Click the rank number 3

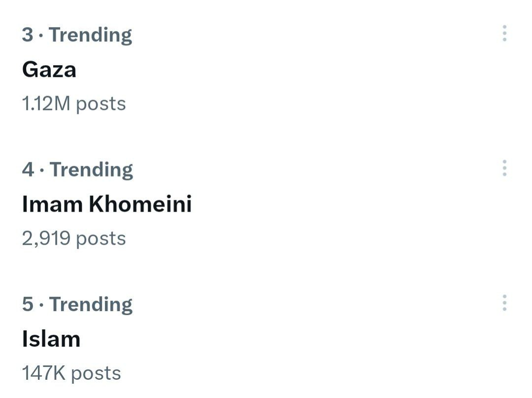tap(28, 35)
